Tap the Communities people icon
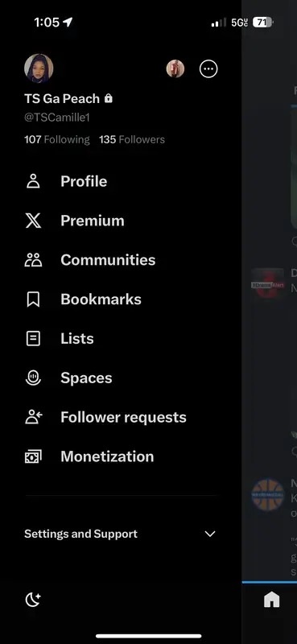The width and height of the screenshot is (297, 644). [33, 260]
